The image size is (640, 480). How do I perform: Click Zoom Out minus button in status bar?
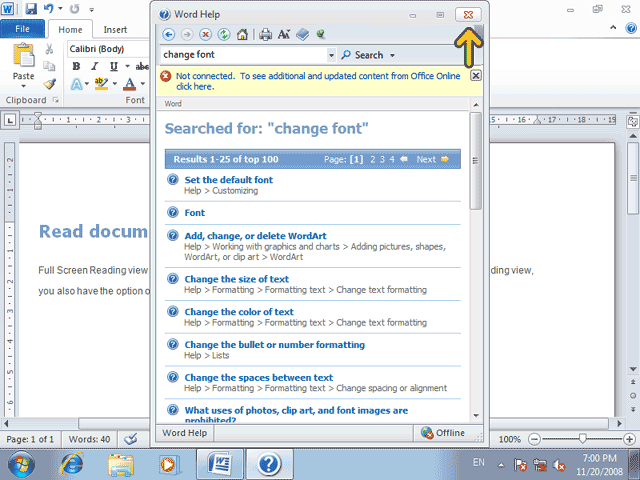[x=534, y=439]
